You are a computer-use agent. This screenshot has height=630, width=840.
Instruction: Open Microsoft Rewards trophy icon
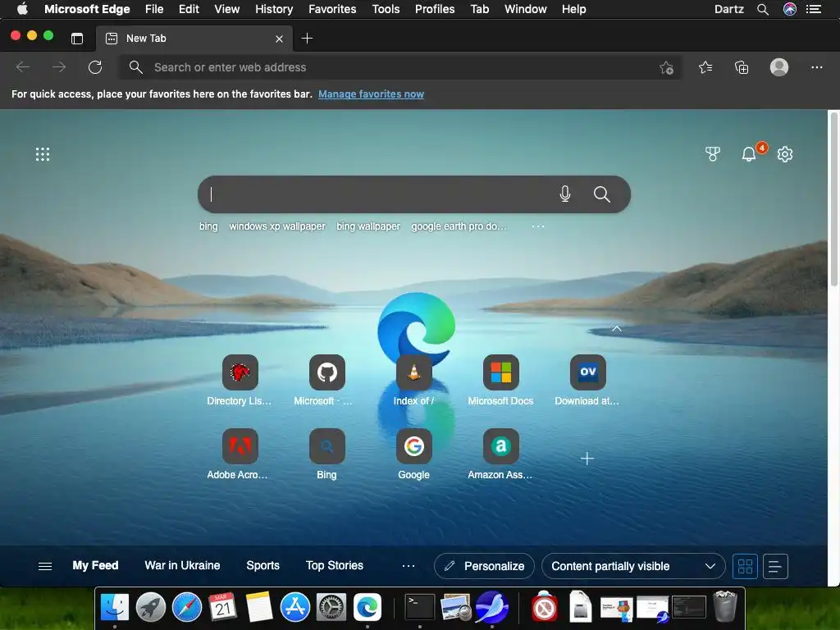tap(713, 154)
